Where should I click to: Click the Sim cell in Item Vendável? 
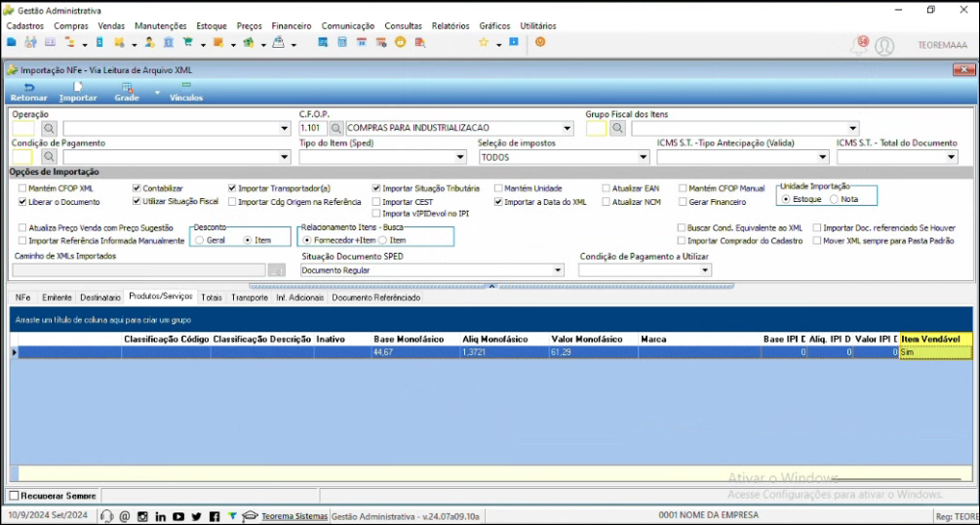[x=935, y=352]
